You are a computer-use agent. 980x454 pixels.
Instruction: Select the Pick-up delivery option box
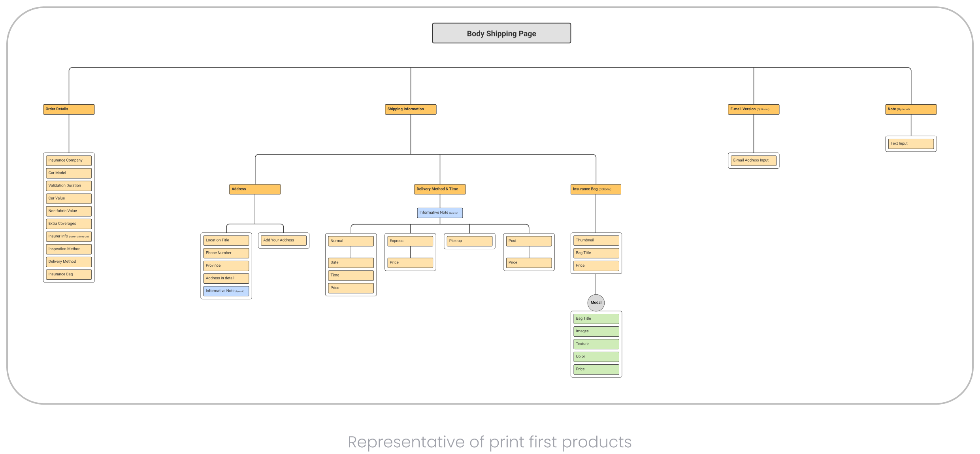tap(469, 241)
